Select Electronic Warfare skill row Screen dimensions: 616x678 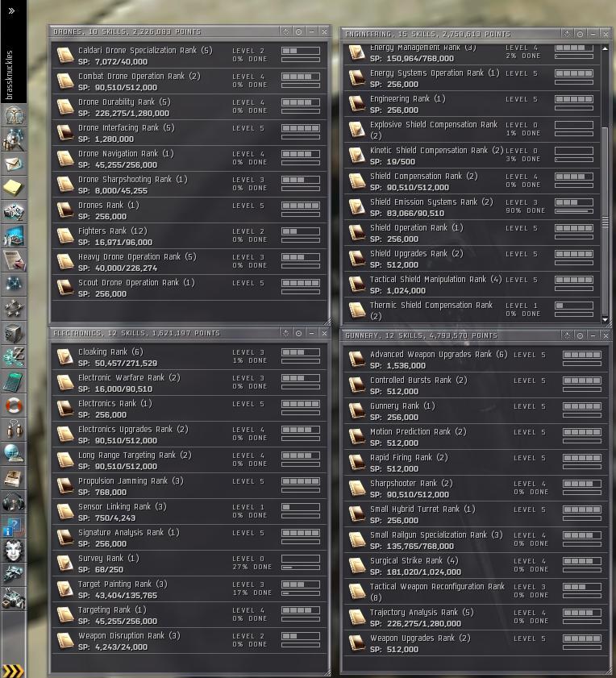point(189,383)
